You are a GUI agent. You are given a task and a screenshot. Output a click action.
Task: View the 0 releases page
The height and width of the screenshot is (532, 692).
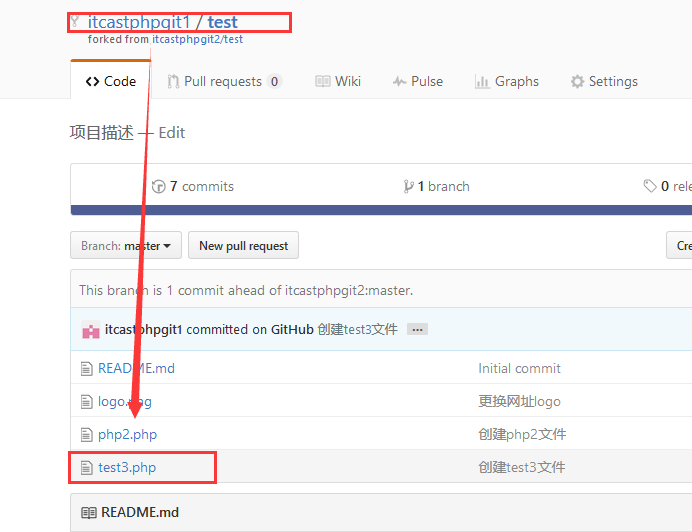point(667,186)
